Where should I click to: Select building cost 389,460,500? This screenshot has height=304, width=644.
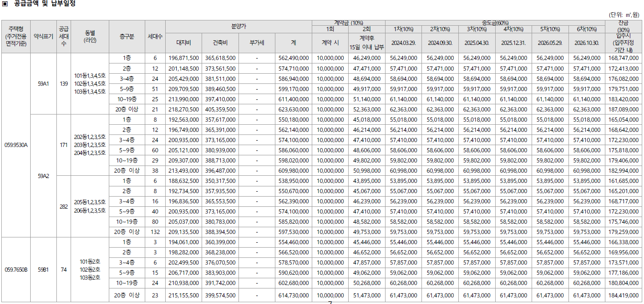click(220, 89)
